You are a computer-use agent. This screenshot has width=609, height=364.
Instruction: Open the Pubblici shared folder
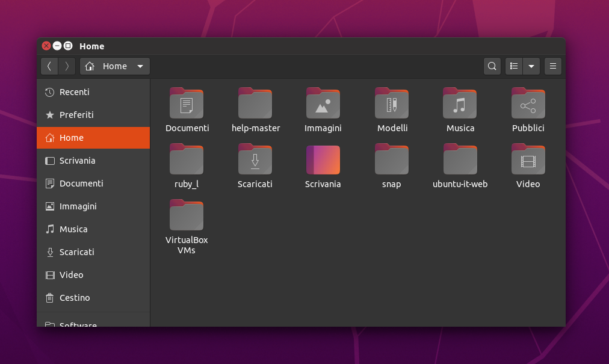pyautogui.click(x=528, y=103)
